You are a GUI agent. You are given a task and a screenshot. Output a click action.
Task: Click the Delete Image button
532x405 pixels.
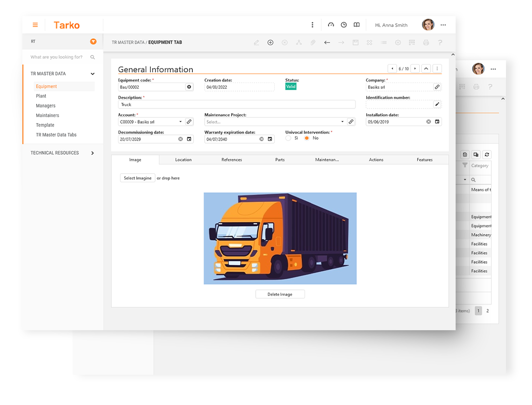pyautogui.click(x=280, y=294)
